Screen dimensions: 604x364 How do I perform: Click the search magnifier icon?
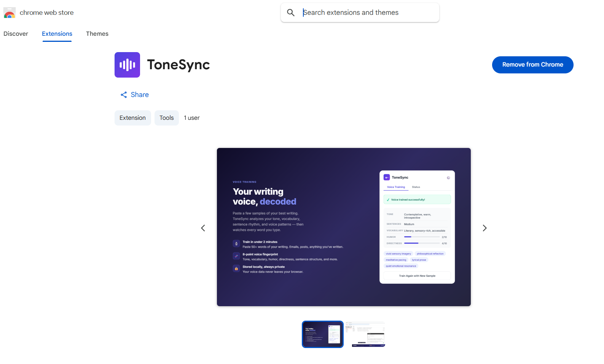(x=291, y=13)
